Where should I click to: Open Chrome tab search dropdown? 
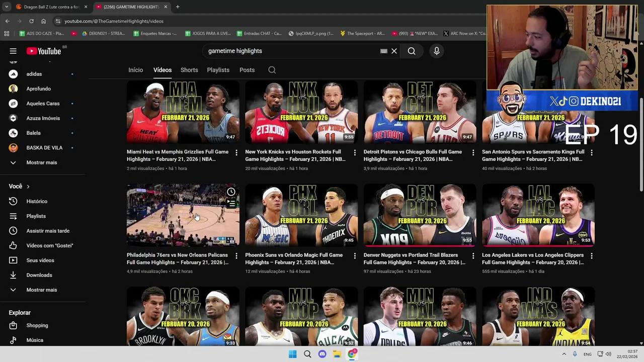(7, 7)
